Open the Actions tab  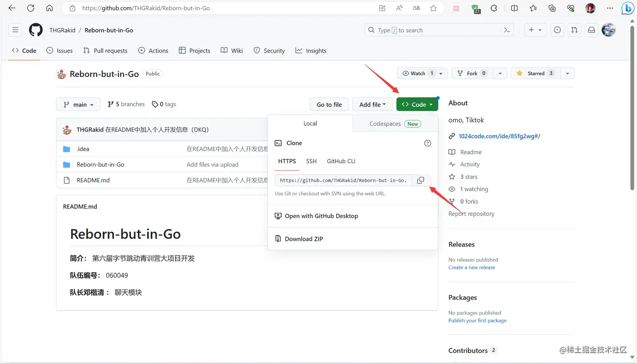[153, 50]
